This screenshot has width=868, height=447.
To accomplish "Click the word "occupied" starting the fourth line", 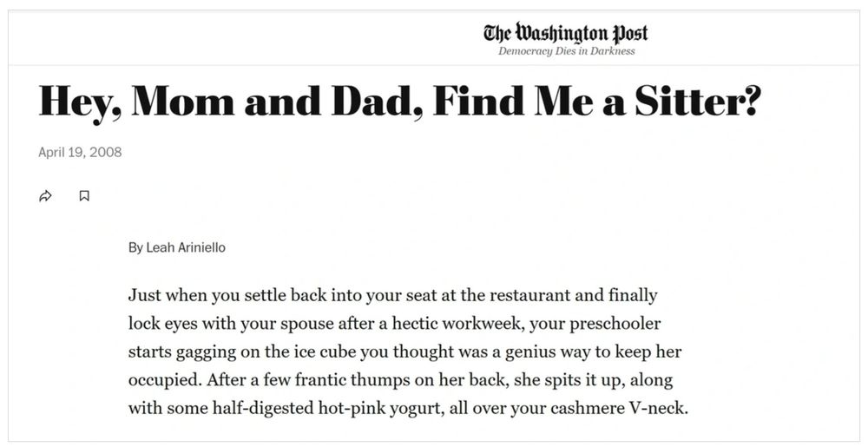I will click(162, 380).
